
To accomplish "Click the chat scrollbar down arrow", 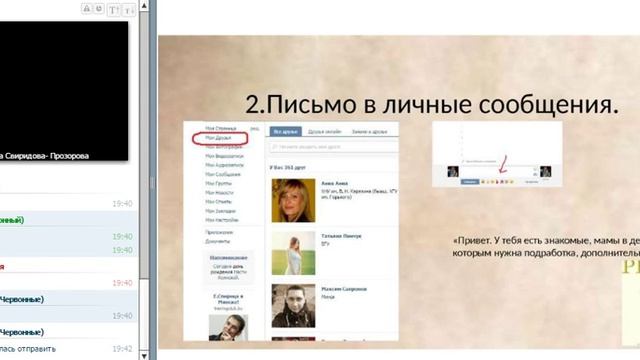I will click(144, 356).
